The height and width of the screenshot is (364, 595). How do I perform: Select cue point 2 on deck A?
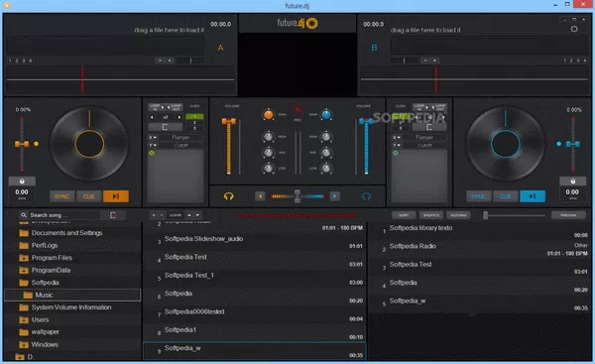tap(194, 123)
